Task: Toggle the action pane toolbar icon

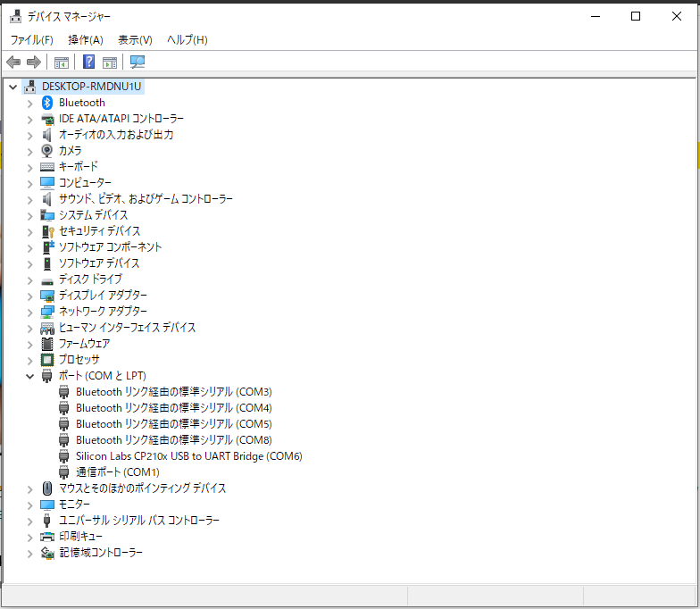Action: tap(110, 63)
